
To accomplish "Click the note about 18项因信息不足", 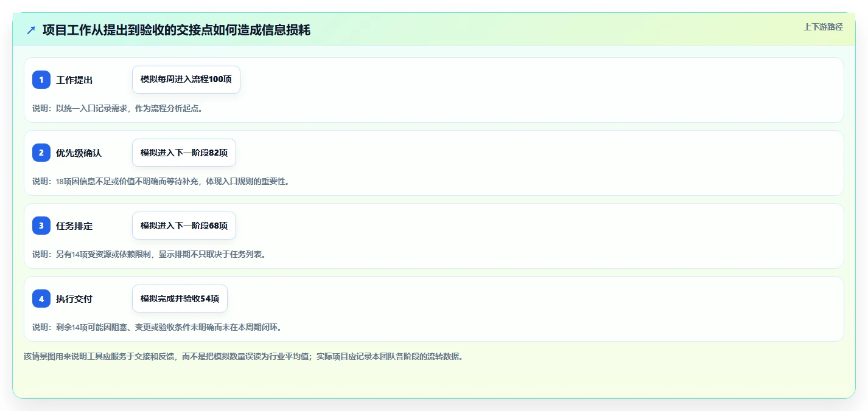I will (x=161, y=181).
